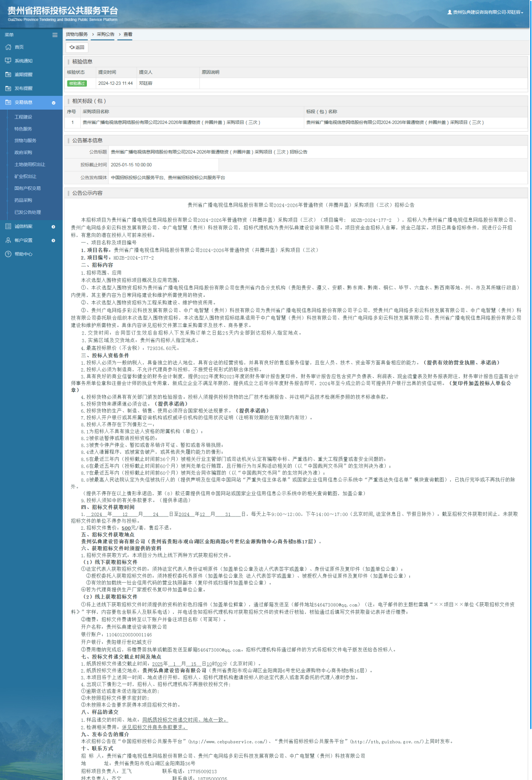Open 已发公告处理 submenu item
Screen dimensions: 532x780
pos(27,213)
